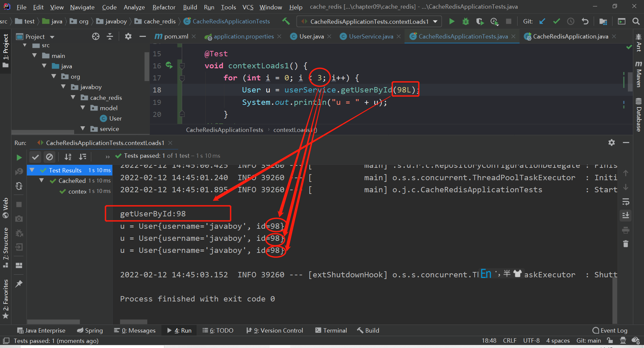The width and height of the screenshot is (644, 348).
Task: Rerun tests with the green play button in Run panel
Action: click(x=19, y=157)
